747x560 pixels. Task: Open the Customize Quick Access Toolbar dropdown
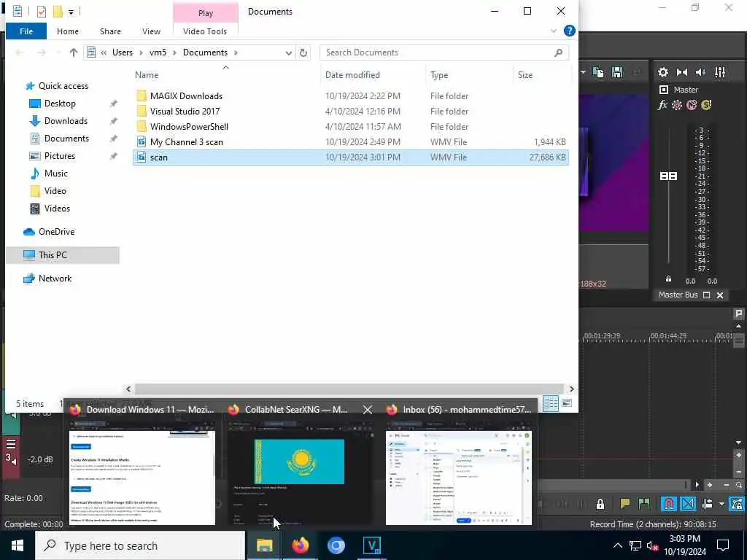(71, 12)
